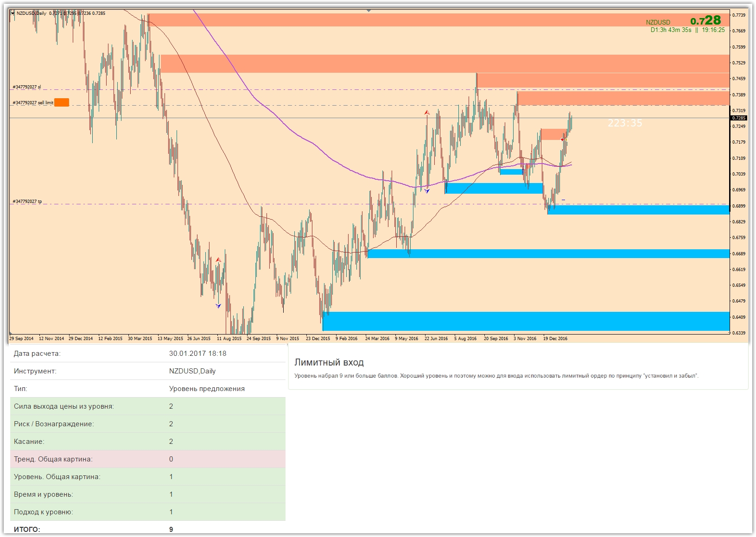The width and height of the screenshot is (756, 537).
Task: Click the NZDUSD,Daily chart header text
Action: pos(32,13)
